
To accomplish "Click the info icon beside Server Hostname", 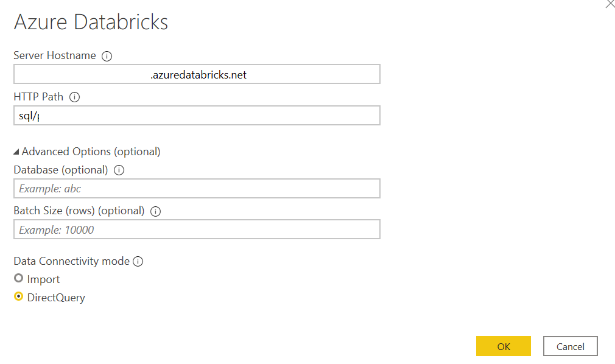I will click(107, 56).
